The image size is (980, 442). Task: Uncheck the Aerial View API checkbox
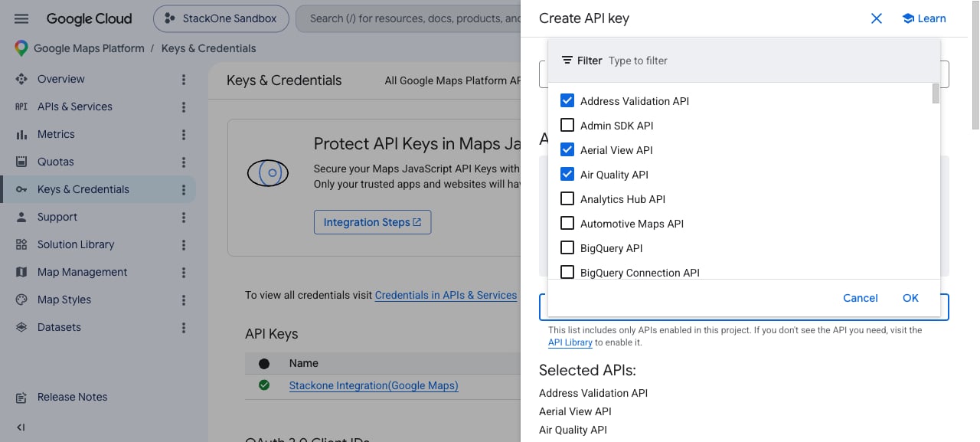coord(567,149)
